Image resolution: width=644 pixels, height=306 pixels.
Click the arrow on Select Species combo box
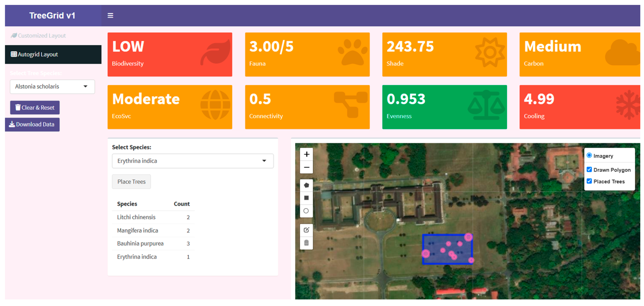[x=264, y=161]
